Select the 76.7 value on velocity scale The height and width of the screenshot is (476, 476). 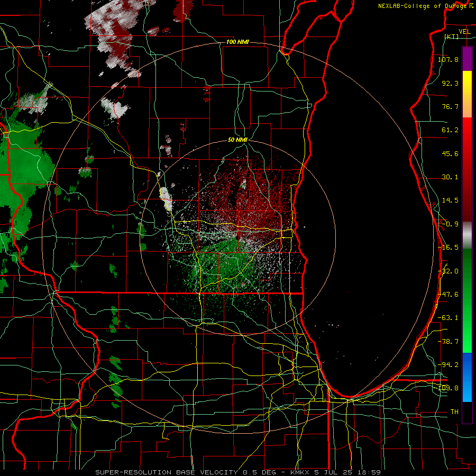click(x=450, y=106)
